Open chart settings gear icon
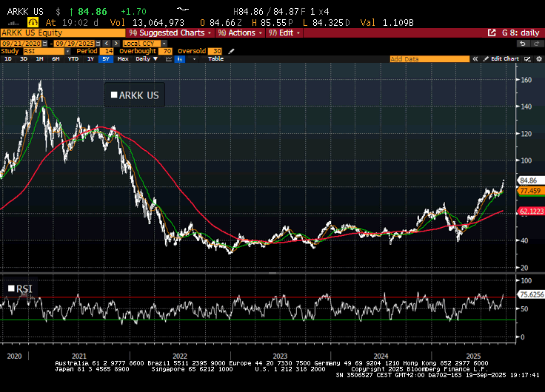The image size is (545, 392). point(539,59)
